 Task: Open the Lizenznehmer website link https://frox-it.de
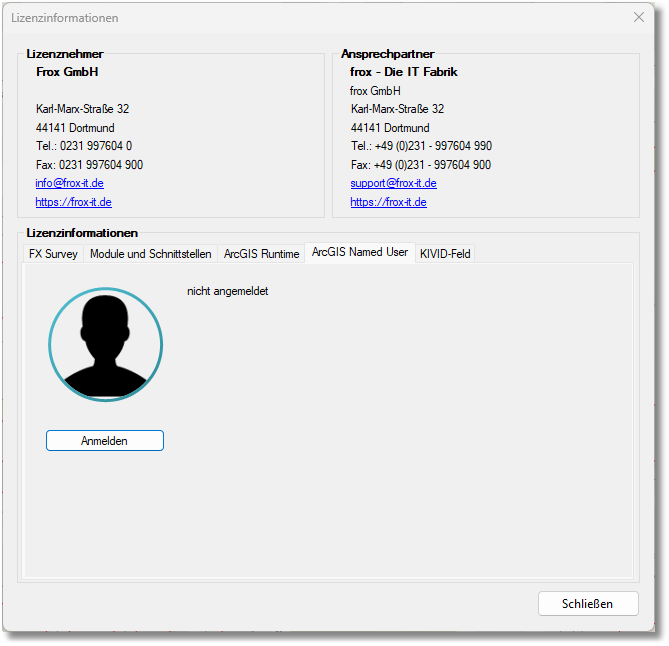(73, 202)
